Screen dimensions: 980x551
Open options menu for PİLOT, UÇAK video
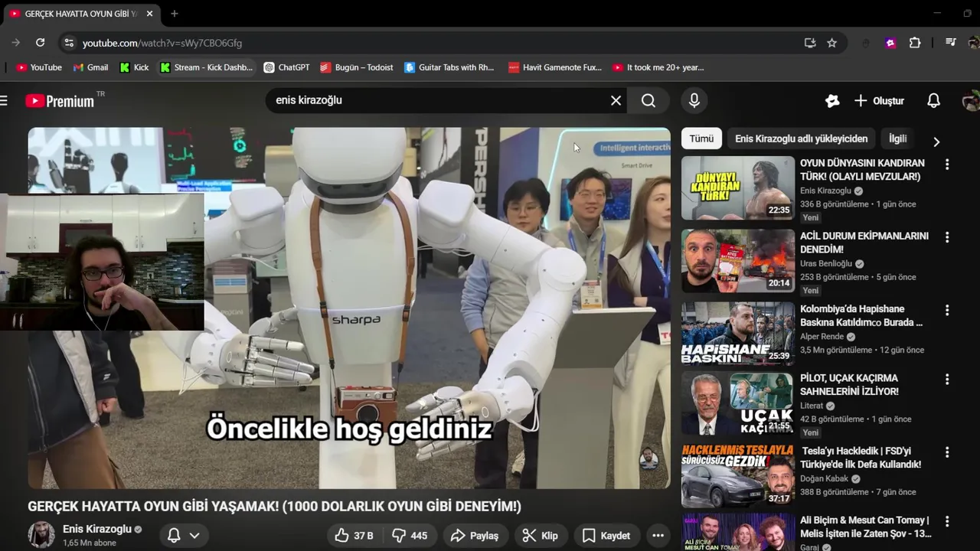tap(947, 380)
